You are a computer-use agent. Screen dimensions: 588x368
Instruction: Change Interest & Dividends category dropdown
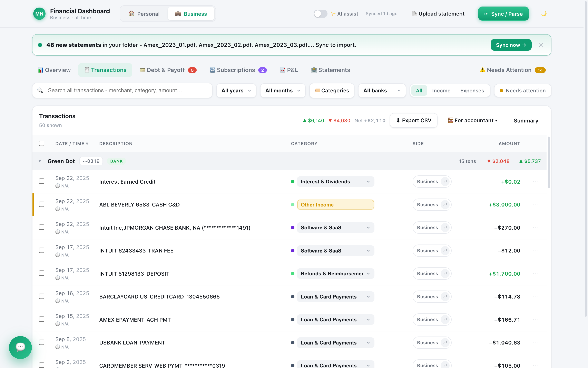point(335,182)
